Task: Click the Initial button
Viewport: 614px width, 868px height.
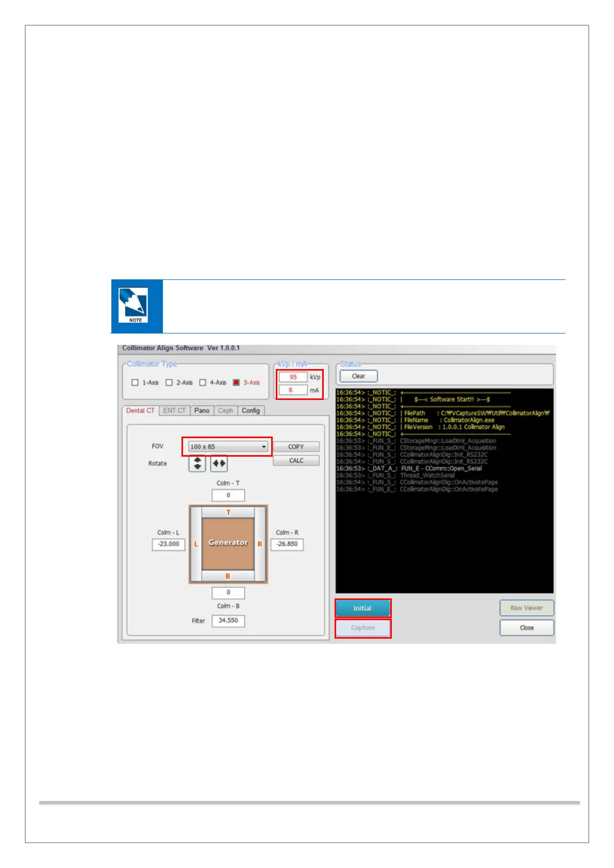Action: click(x=362, y=608)
